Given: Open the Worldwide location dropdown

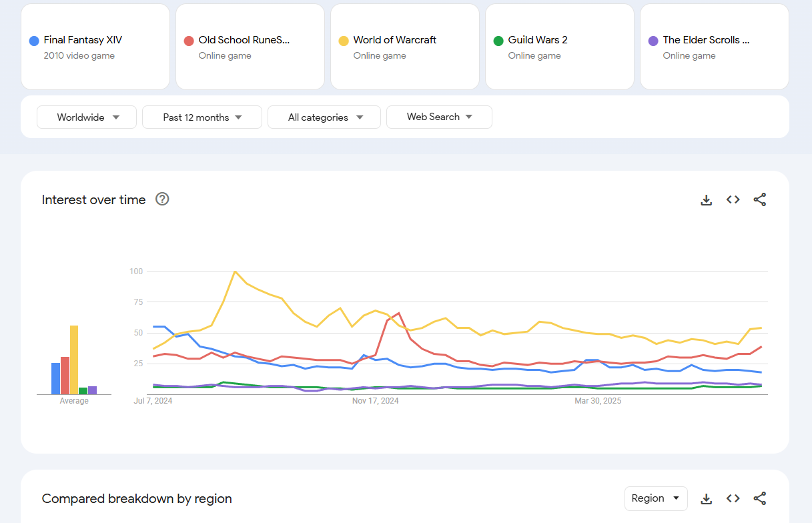Looking at the screenshot, I should point(87,117).
